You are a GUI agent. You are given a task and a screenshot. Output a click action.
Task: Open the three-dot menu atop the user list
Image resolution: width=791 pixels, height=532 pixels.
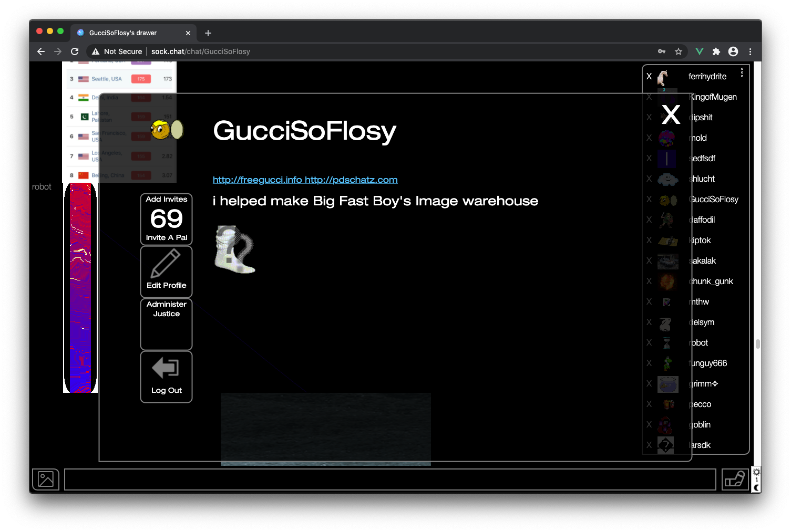pyautogui.click(x=742, y=72)
